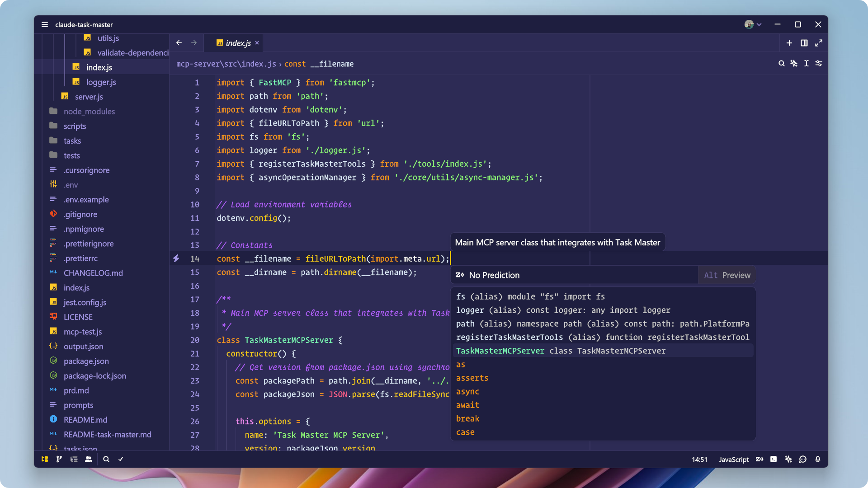868x488 pixels.
Task: Expand the tasks folder
Action: point(72,141)
